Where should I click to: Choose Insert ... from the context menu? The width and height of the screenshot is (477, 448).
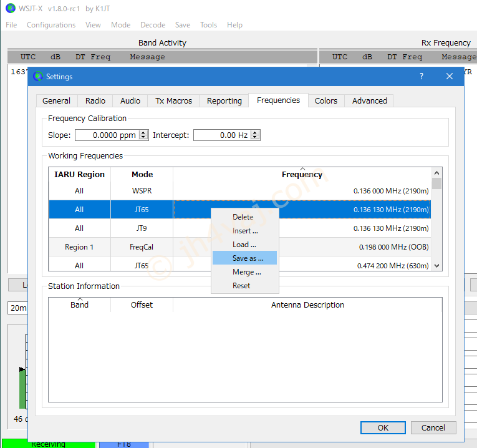[x=245, y=231]
